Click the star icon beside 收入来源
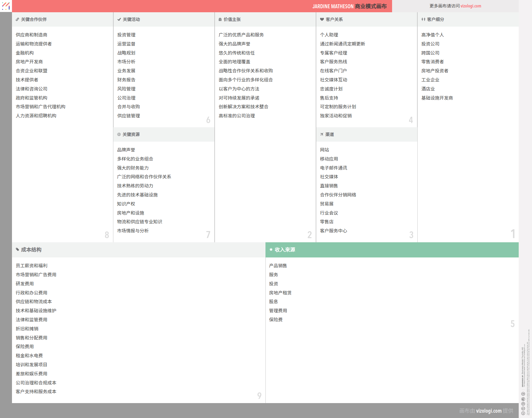Screen dimensions: 532x418 coord(271,250)
